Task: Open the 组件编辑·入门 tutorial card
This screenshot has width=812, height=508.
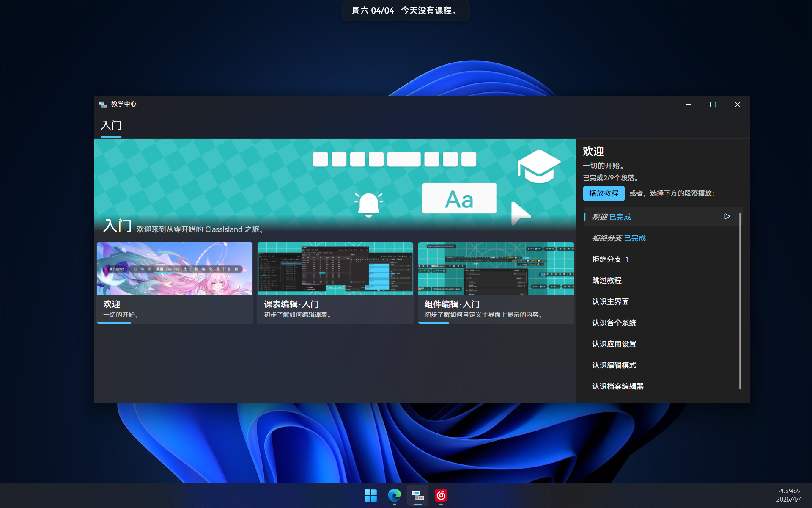Action: click(x=496, y=283)
